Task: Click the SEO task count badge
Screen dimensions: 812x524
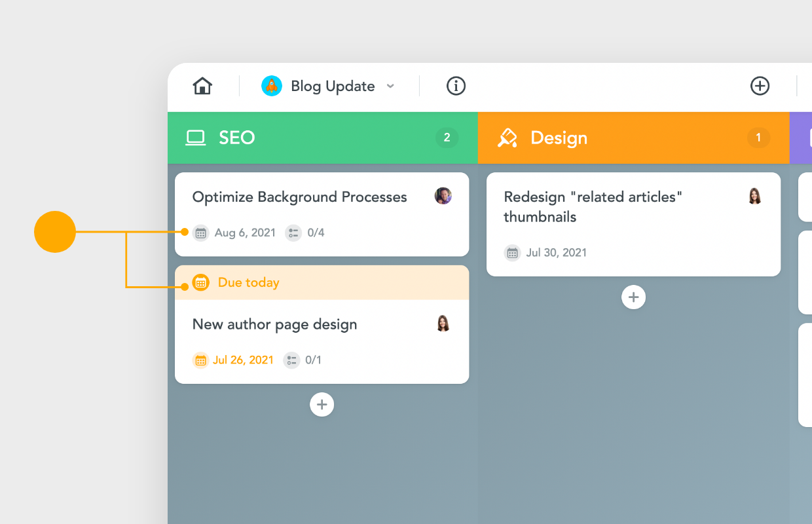Action: click(x=447, y=138)
